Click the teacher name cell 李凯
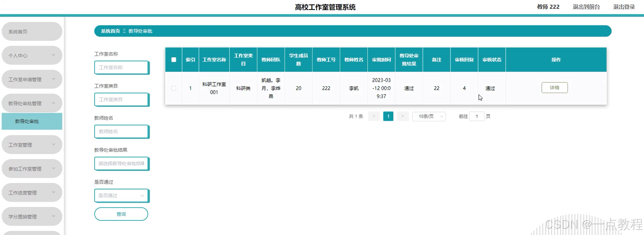This screenshot has width=644, height=235. 354,88
